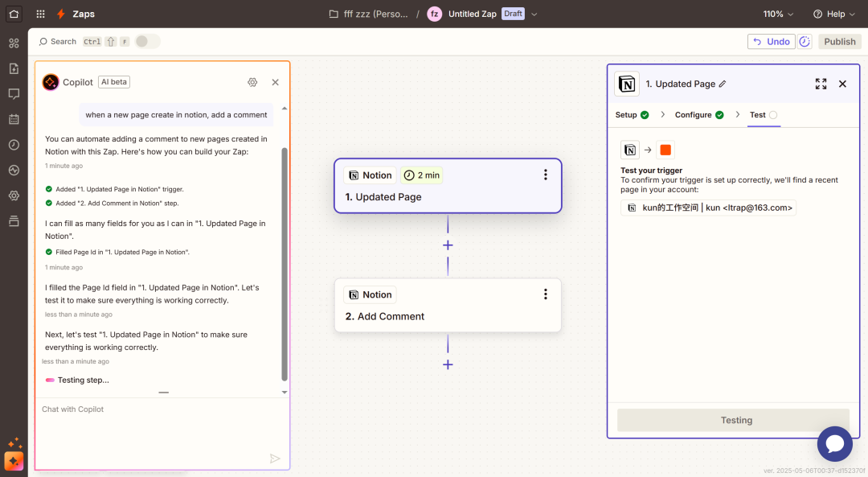868x477 pixels.
Task: Open the notes comment icon in sidebar
Action: pos(14,93)
